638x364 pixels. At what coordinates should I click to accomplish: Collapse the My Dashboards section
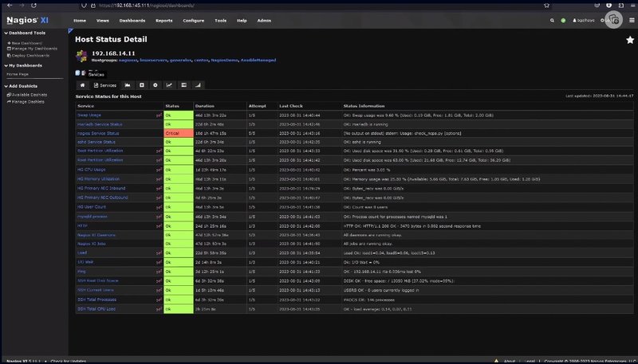point(5,65)
